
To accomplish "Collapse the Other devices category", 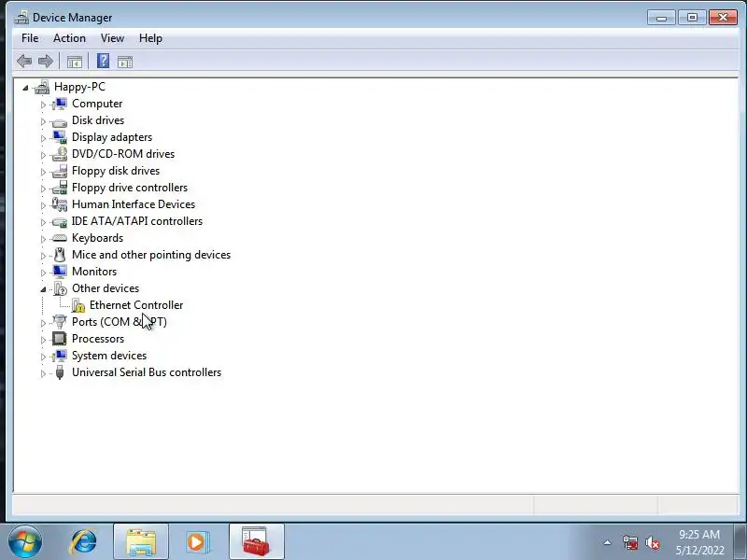I will [43, 289].
